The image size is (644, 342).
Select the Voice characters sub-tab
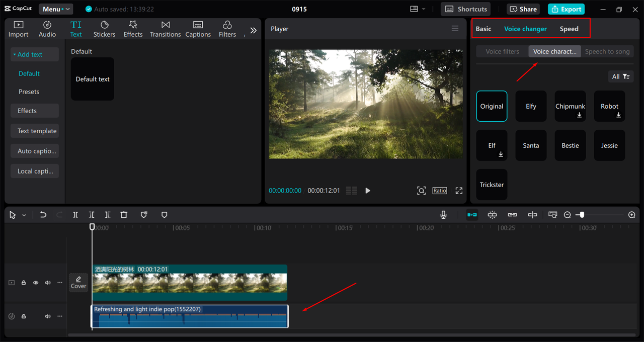click(554, 51)
